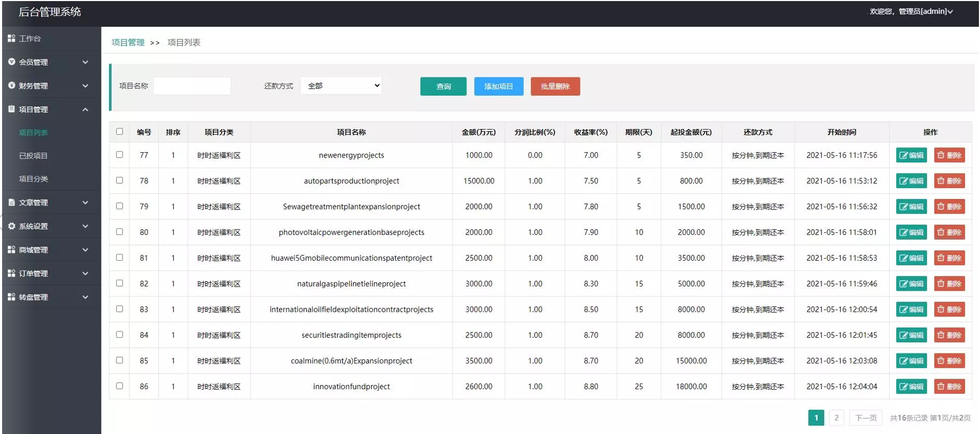Open 已投项目 submenu item

33,156
